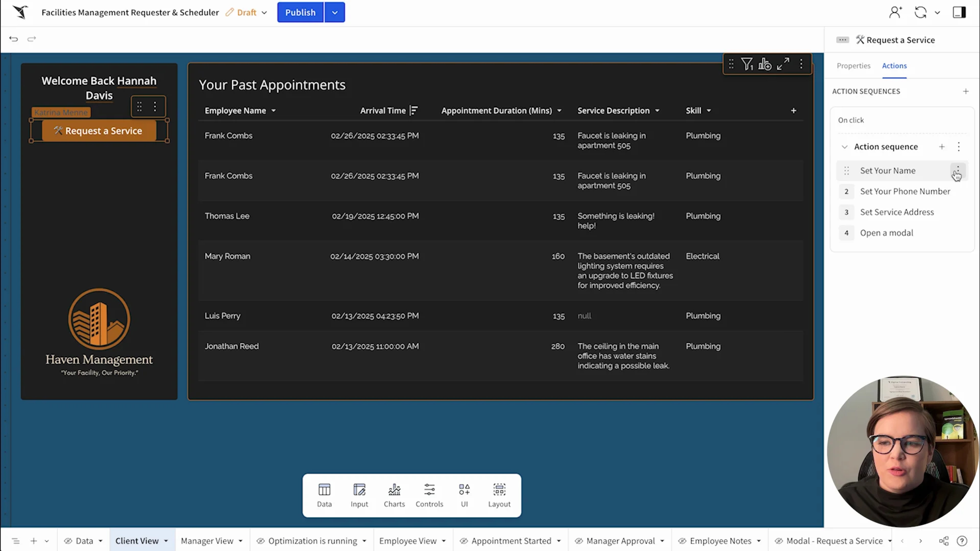The image size is (980, 551).
Task: Open the table filter icon
Action: [747, 64]
